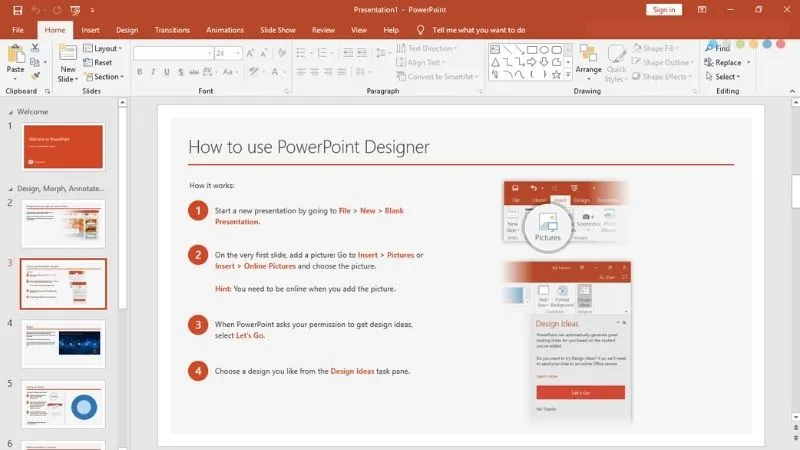Toggle Underline formatting
The height and width of the screenshot is (450, 800).
[x=167, y=72]
